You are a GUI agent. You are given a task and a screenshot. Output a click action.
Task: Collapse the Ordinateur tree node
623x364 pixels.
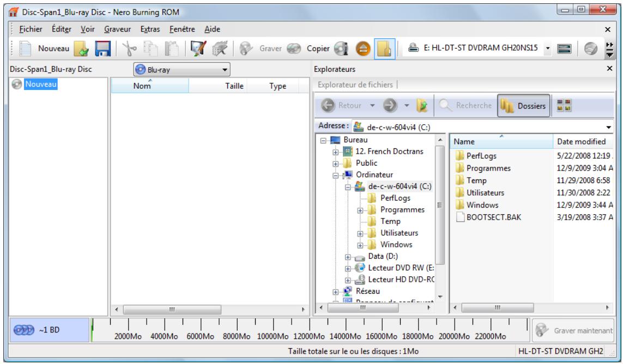pos(336,175)
